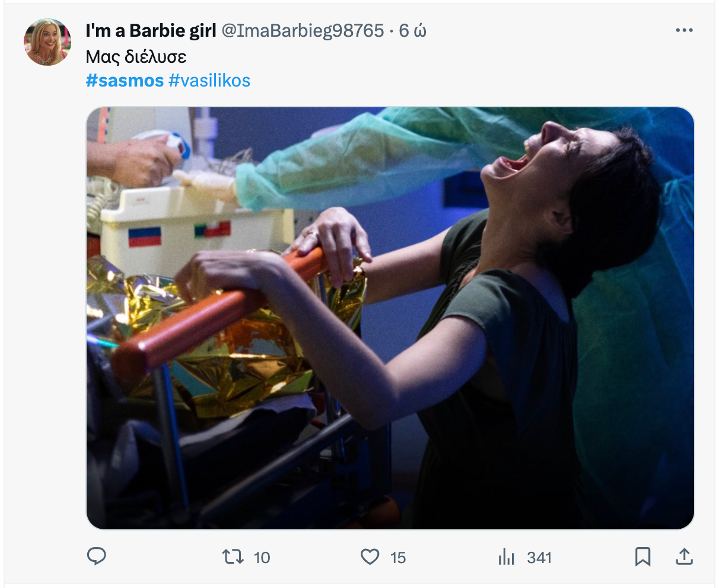Like the tweet with the heart icon
The width and height of the screenshot is (719, 588).
click(370, 557)
